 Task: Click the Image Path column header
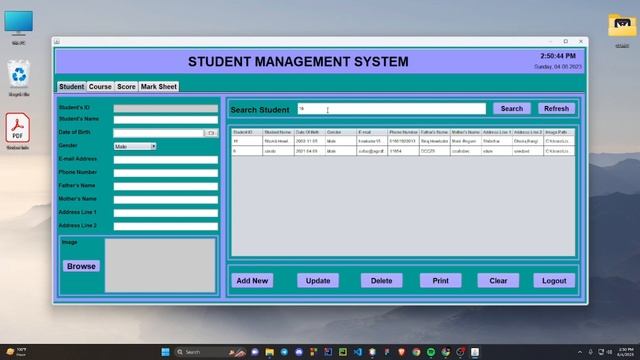[559, 132]
